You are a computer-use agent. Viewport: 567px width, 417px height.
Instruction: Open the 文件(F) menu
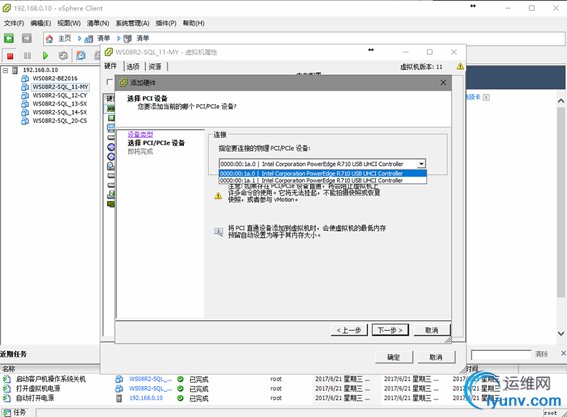coord(14,23)
